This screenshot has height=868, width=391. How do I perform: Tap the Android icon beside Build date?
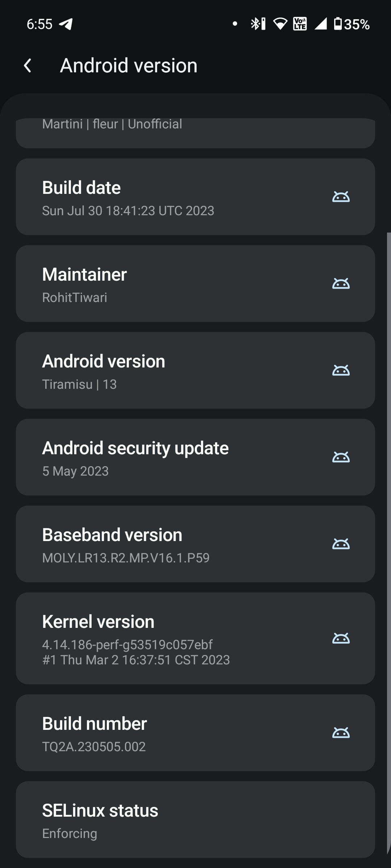341,197
